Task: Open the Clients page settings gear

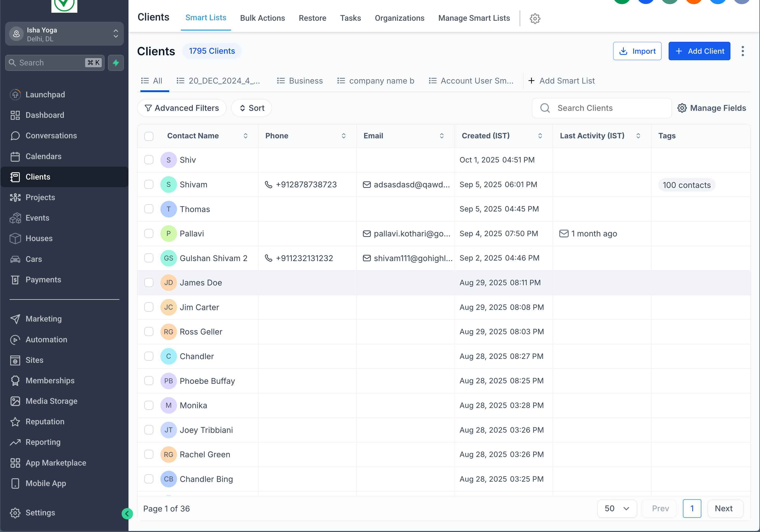Action: click(535, 18)
